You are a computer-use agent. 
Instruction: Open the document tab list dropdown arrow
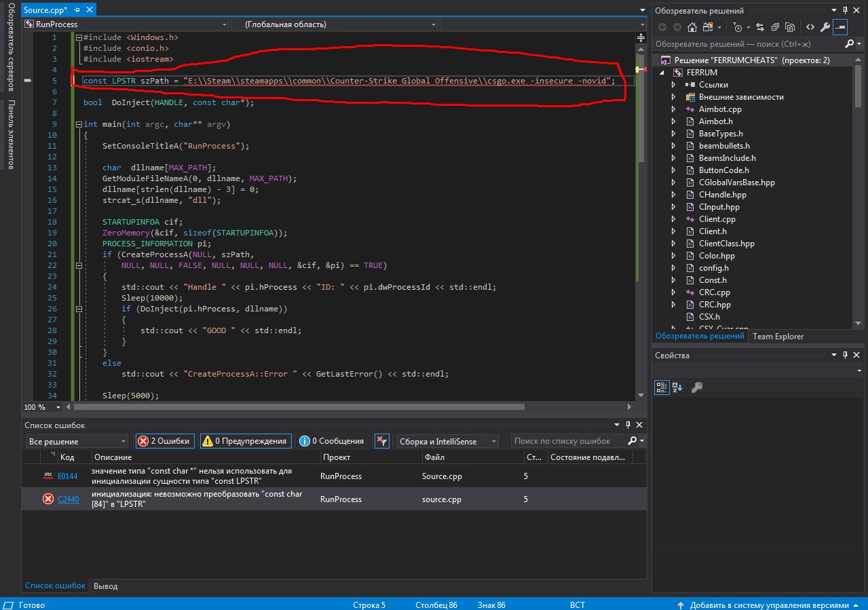point(643,11)
